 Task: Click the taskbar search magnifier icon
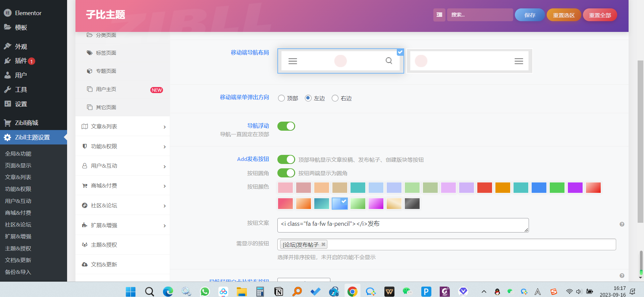click(x=149, y=291)
